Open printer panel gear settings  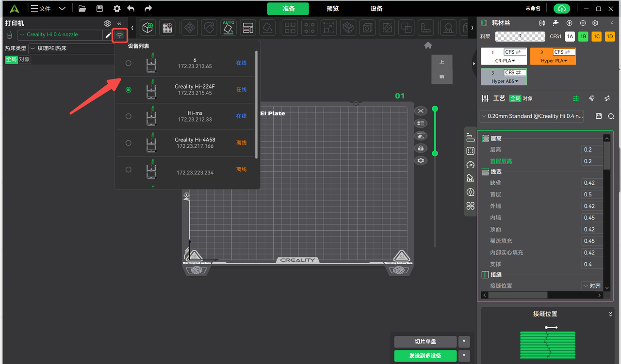pos(107,23)
